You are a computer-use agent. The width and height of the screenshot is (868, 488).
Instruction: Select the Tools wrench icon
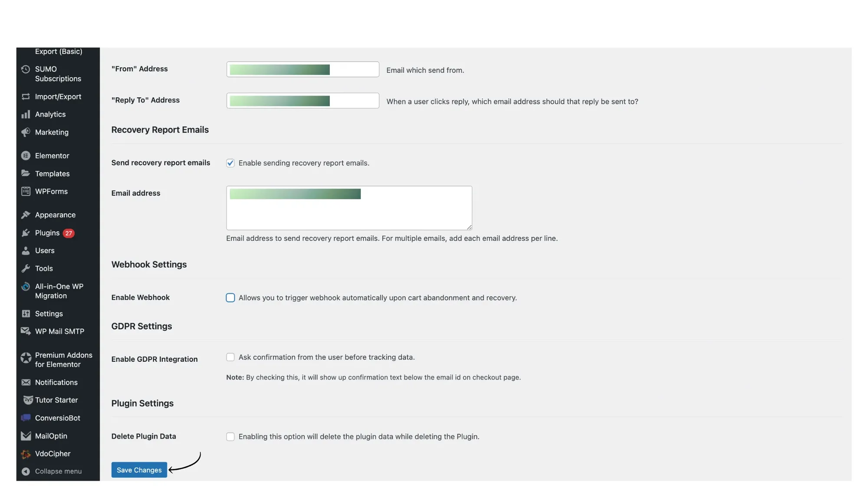click(26, 269)
